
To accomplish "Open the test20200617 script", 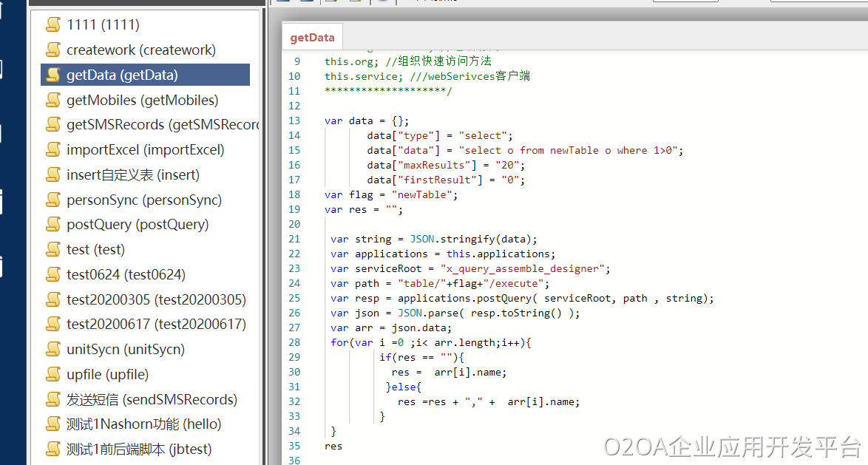I will (156, 325).
